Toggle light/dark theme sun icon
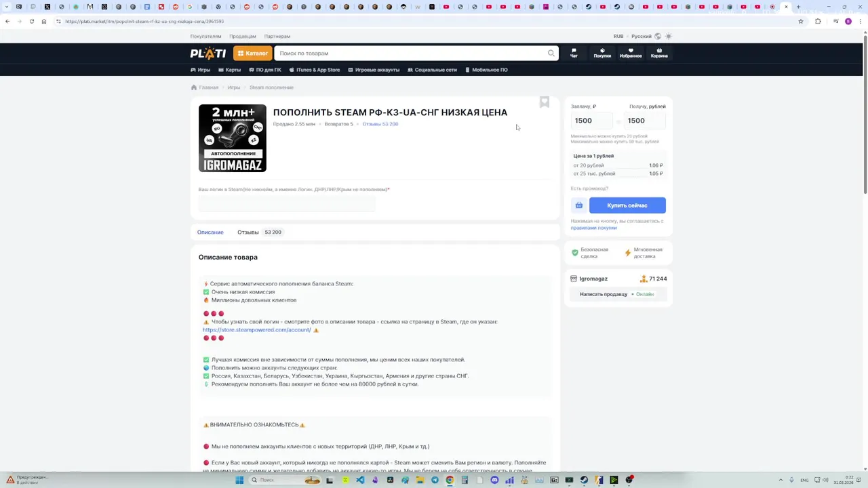This screenshot has width=868, height=488. point(668,37)
